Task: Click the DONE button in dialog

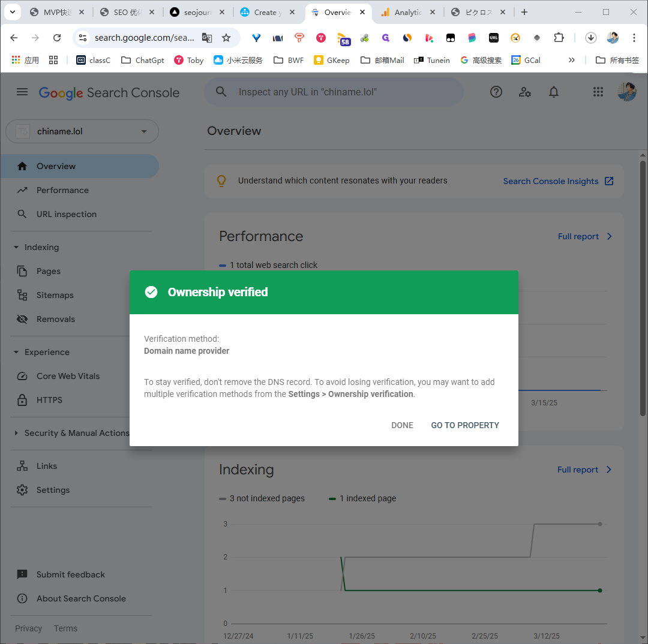Action: (x=401, y=425)
